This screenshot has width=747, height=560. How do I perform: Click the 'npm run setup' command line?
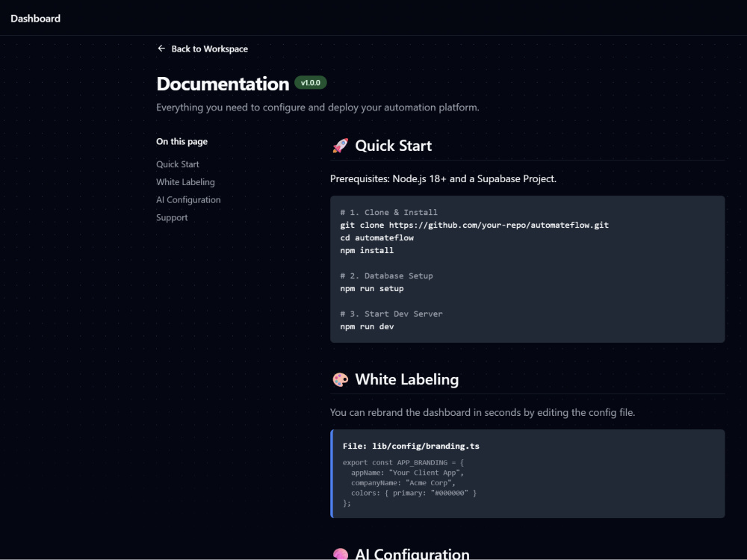tap(372, 288)
